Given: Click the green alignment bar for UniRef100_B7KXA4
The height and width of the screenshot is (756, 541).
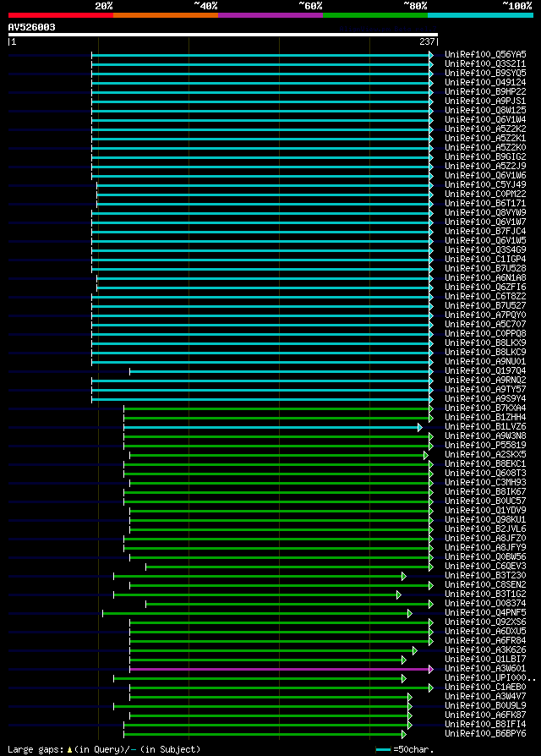Looking at the screenshot, I should [278, 408].
